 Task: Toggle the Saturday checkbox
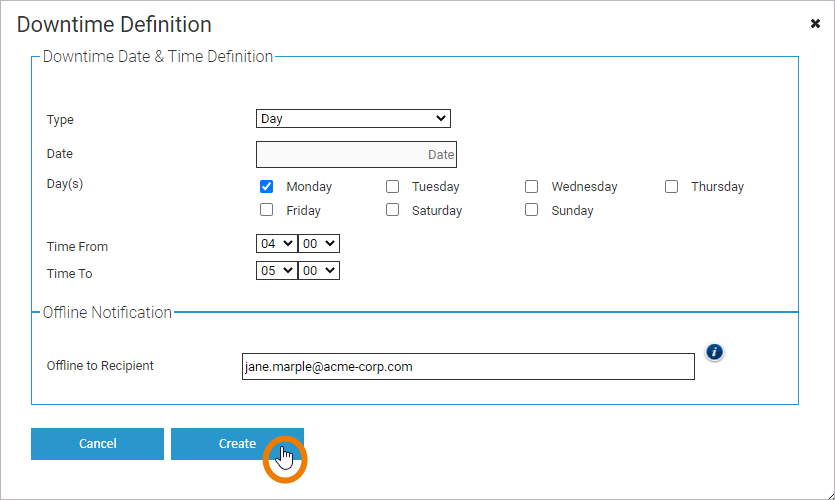[393, 210]
